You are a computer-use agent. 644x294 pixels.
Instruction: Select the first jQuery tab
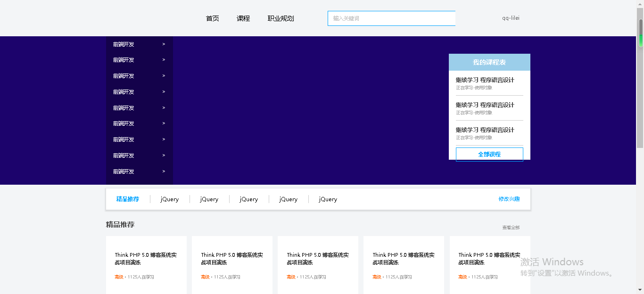pos(169,199)
